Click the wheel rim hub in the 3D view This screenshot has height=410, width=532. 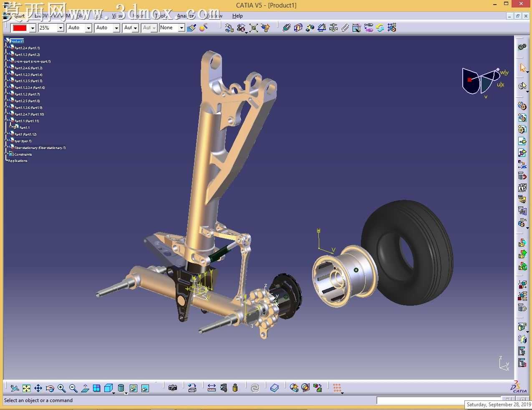coord(345,276)
